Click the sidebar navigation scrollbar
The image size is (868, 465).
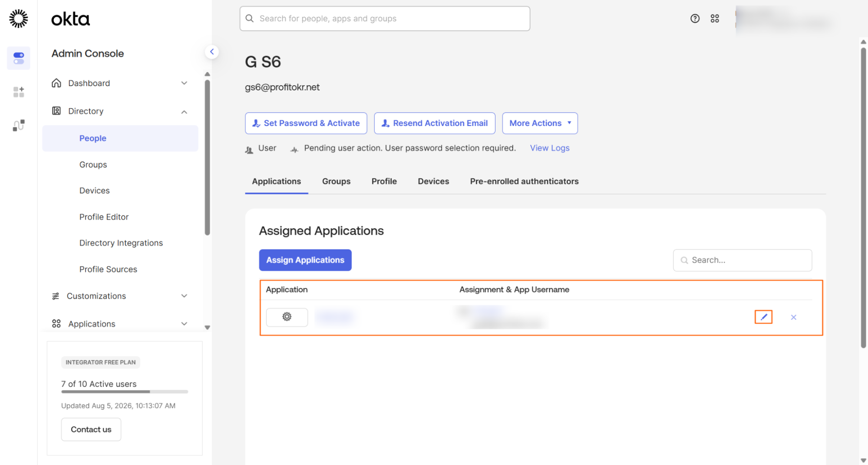pyautogui.click(x=208, y=158)
